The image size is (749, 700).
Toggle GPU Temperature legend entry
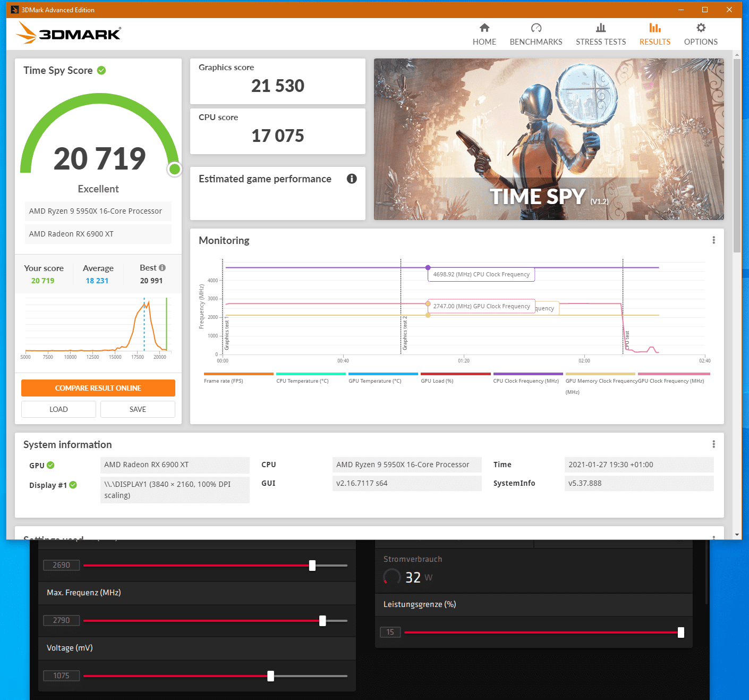pos(383,378)
